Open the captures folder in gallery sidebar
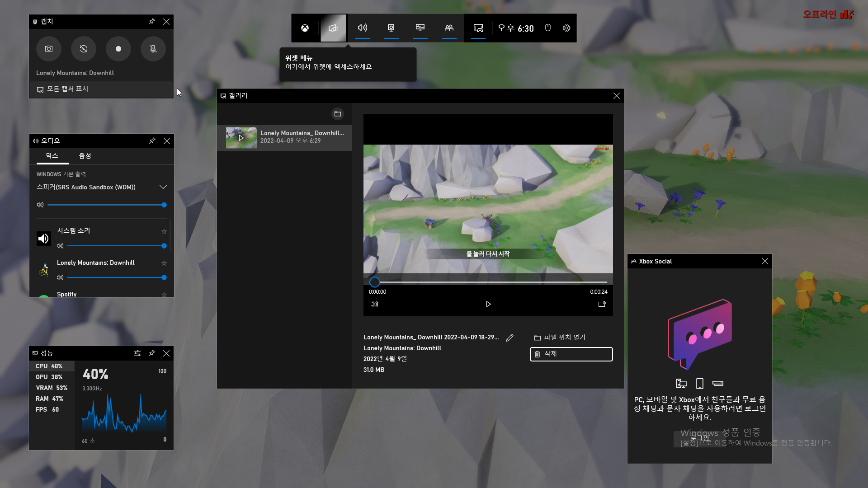 (x=338, y=114)
